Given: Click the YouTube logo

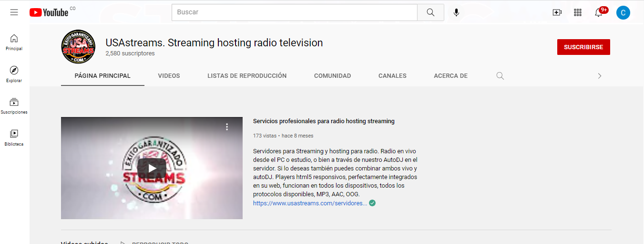Looking at the screenshot, I should [49, 12].
